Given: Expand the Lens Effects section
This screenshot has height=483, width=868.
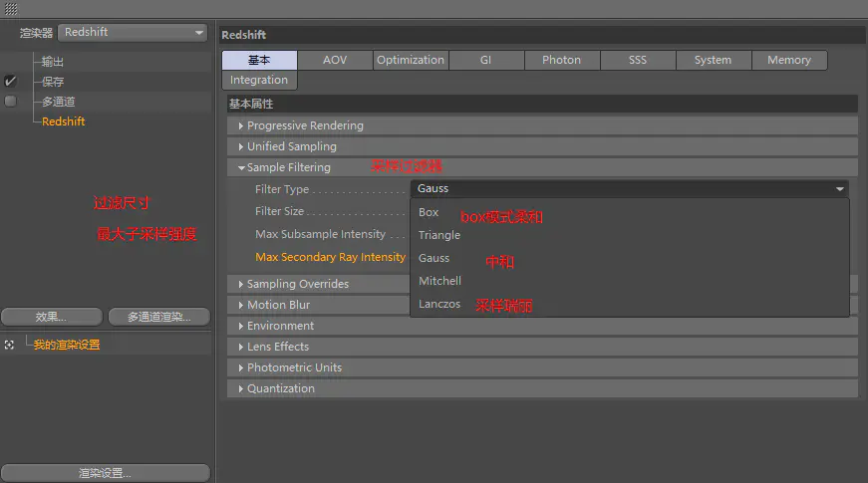Looking at the screenshot, I should [542, 347].
